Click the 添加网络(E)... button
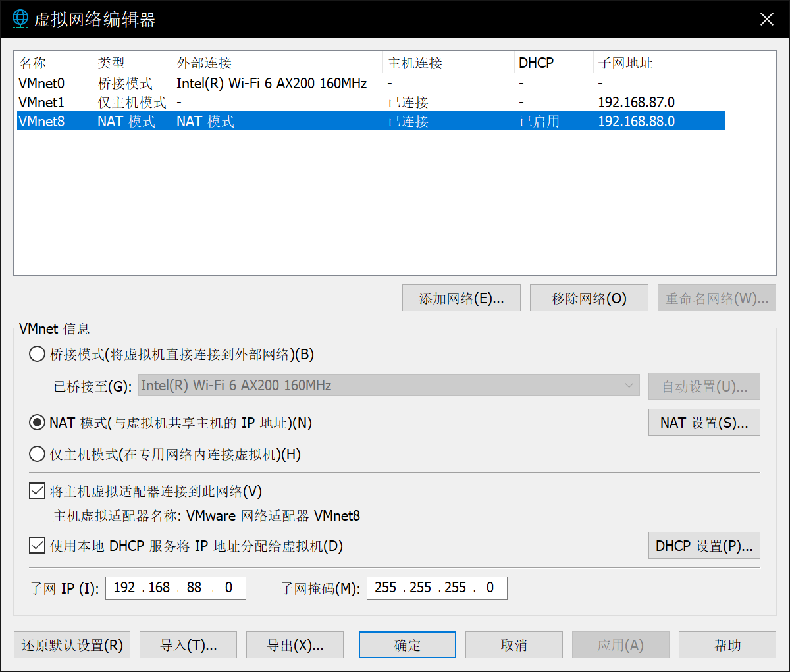The height and width of the screenshot is (672, 790). (x=461, y=298)
